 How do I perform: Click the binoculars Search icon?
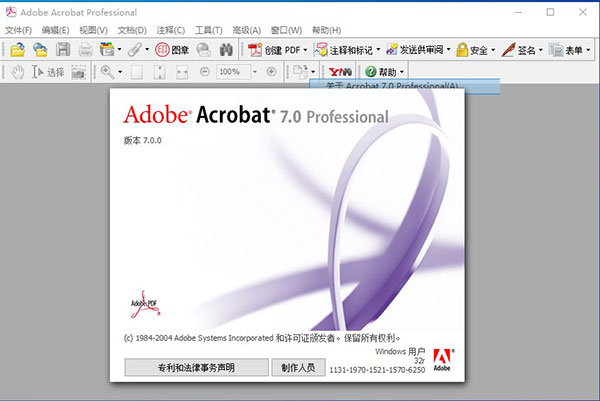[226, 49]
